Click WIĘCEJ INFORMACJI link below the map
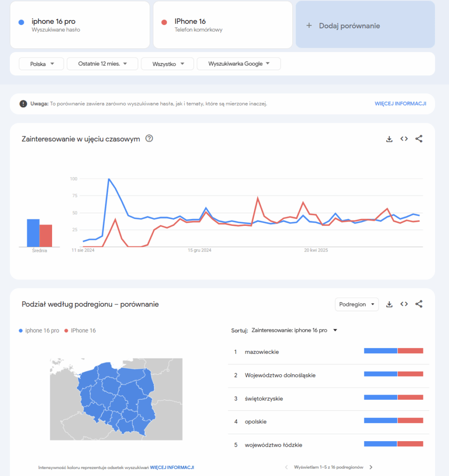Image resolution: width=449 pixels, height=476 pixels. point(172,468)
